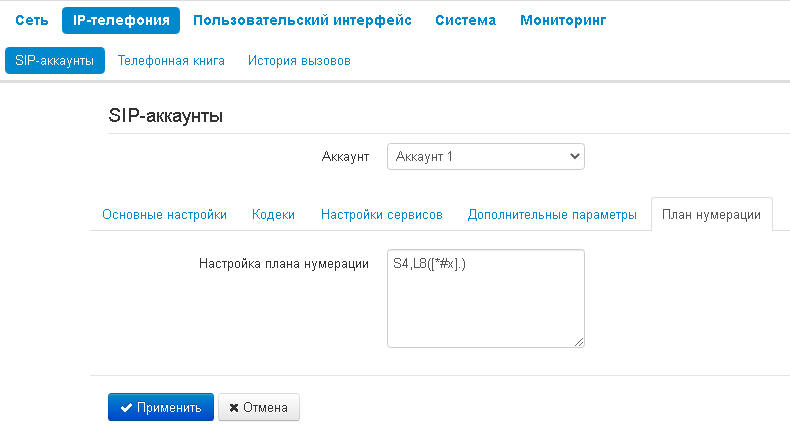Open the Аккаунт dropdown arrow
790x427 pixels.
574,157
